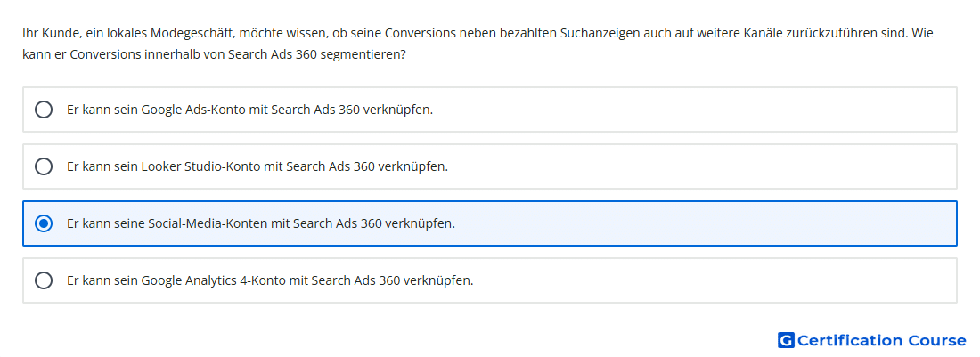Select the Google Ads-Konto radio button

[44, 110]
